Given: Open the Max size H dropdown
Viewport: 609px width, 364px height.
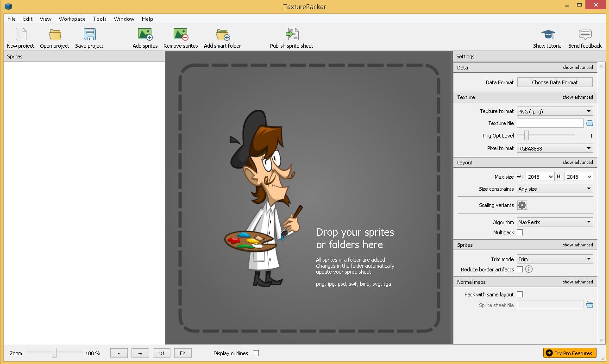Looking at the screenshot, I should click(x=579, y=176).
